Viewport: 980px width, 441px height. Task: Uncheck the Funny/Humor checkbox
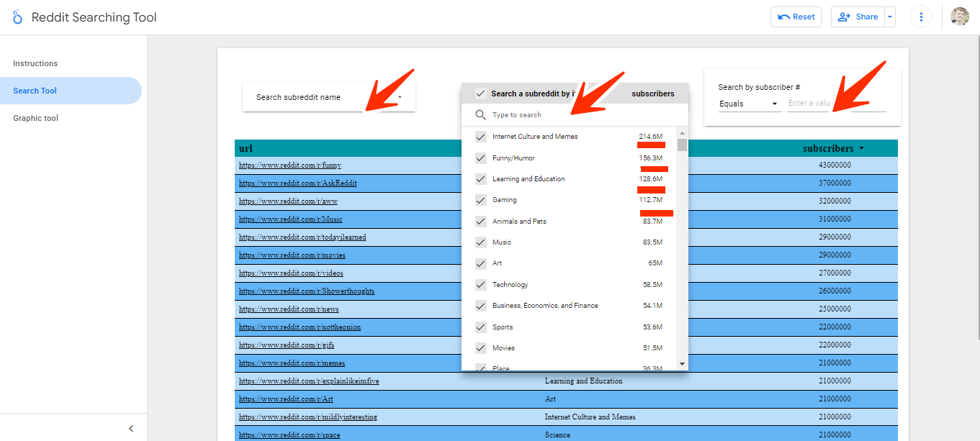[481, 158]
